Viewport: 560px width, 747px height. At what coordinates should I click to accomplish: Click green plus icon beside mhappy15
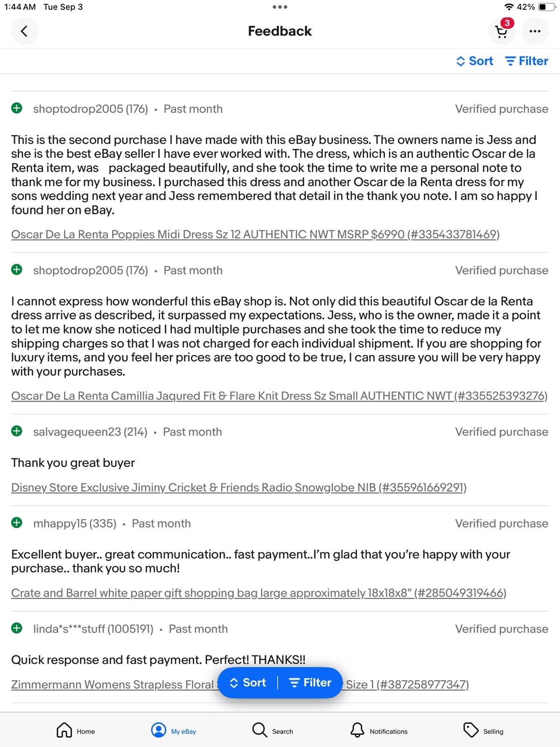[17, 522]
